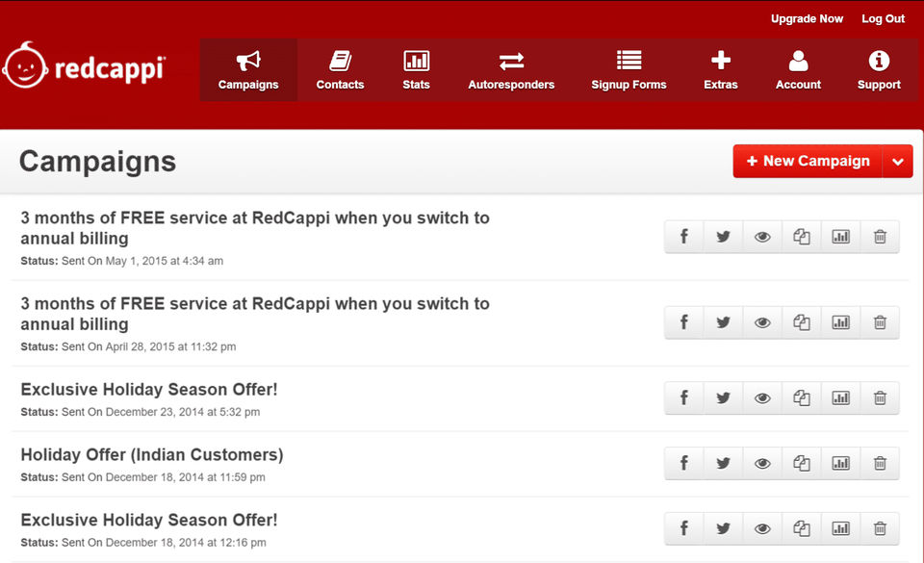Click the Upgrade Now link
The width and height of the screenshot is (924, 563).
point(807,19)
